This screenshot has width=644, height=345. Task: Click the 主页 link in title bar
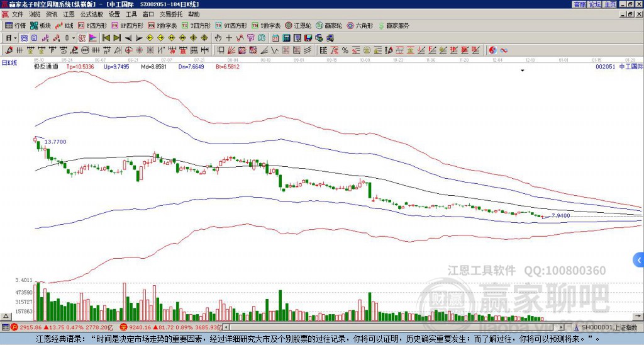point(610,4)
